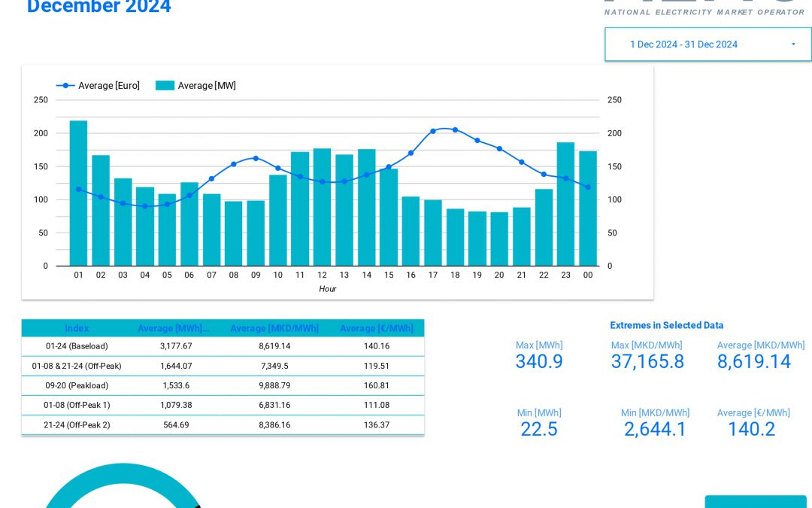Toggle the Average [MW] legend square marker
The height and width of the screenshot is (508, 812).
click(x=165, y=85)
